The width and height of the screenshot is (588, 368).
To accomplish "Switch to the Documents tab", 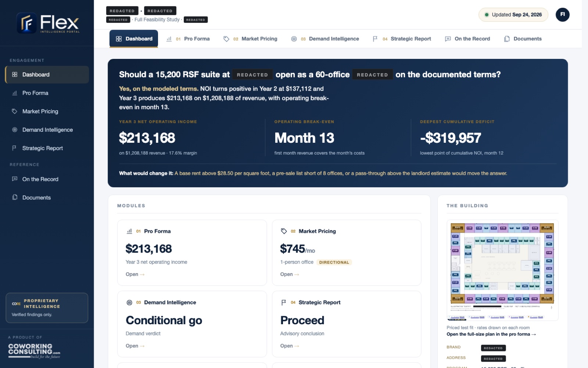I will click(523, 39).
